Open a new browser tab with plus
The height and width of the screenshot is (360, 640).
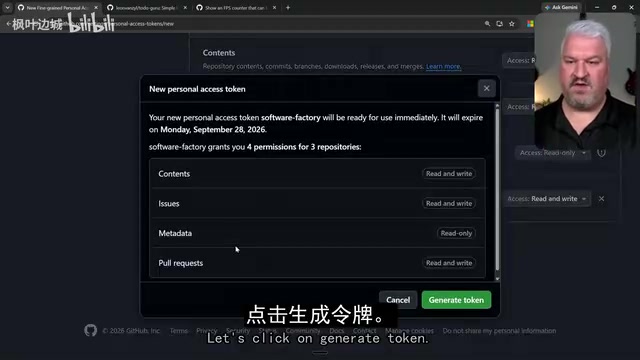pyautogui.click(x=288, y=7)
